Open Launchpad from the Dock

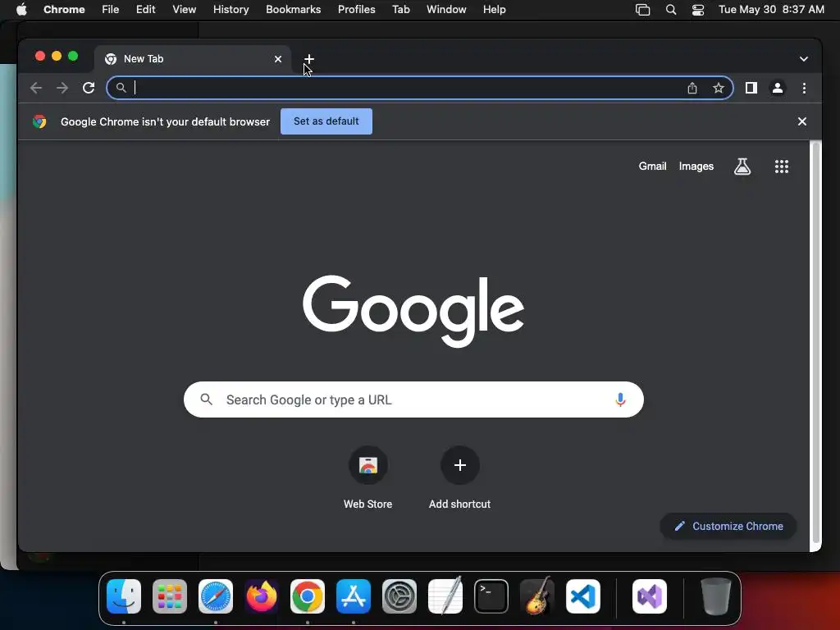point(170,596)
